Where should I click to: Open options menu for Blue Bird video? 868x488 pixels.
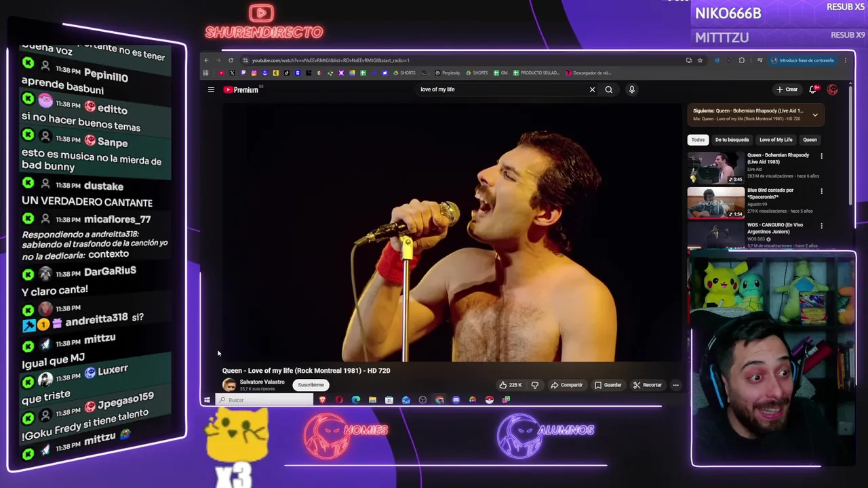pyautogui.click(x=821, y=191)
